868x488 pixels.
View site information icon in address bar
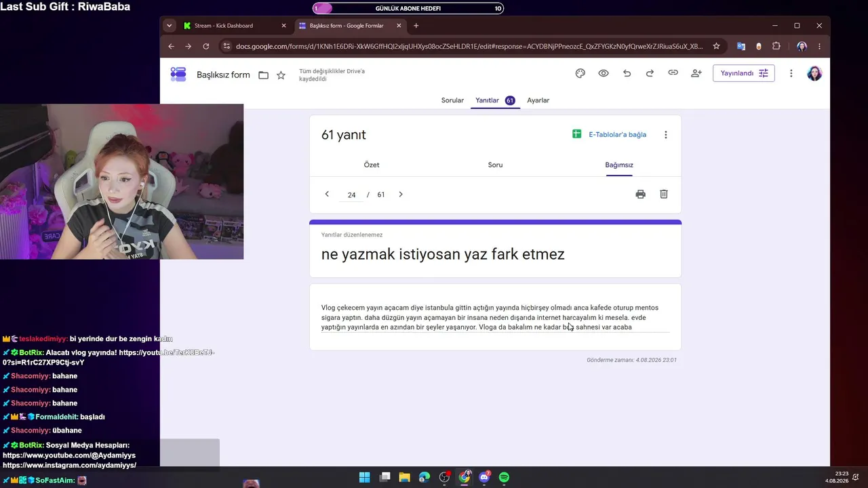(x=226, y=46)
